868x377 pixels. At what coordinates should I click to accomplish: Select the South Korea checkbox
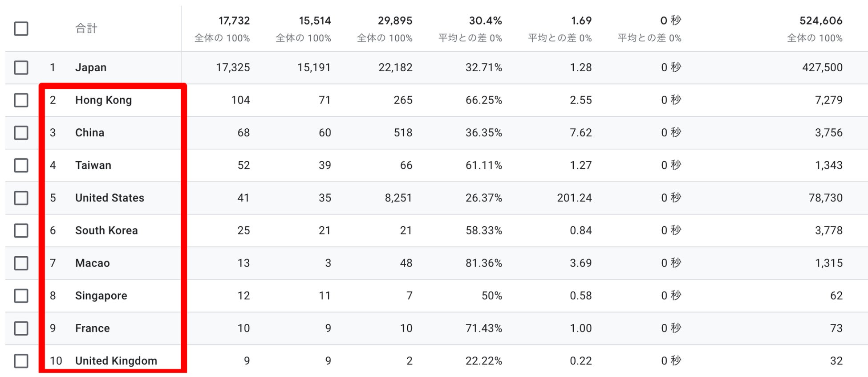(x=21, y=230)
